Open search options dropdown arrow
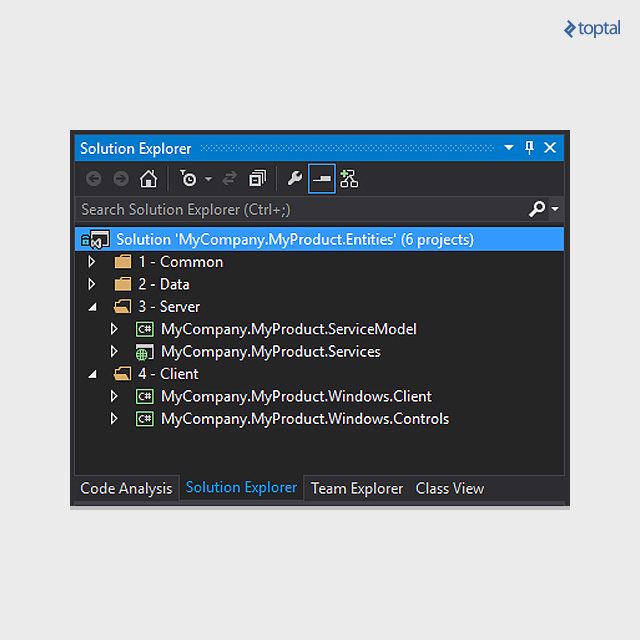This screenshot has width=640, height=640. (555, 209)
